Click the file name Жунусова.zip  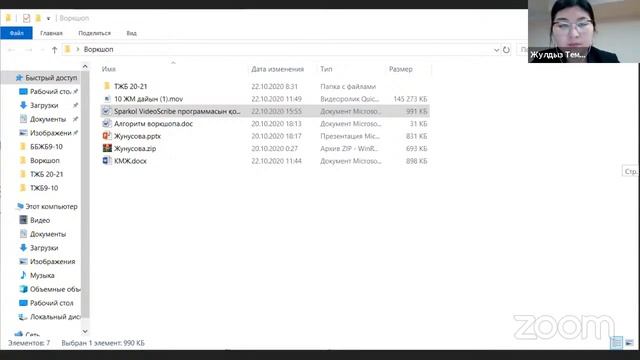pyautogui.click(x=135, y=149)
